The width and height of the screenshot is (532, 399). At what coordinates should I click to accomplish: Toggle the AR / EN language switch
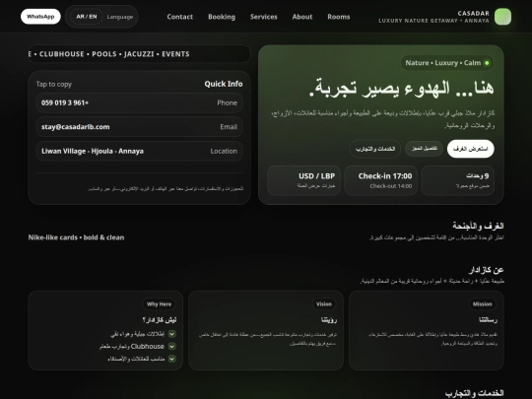point(87,17)
